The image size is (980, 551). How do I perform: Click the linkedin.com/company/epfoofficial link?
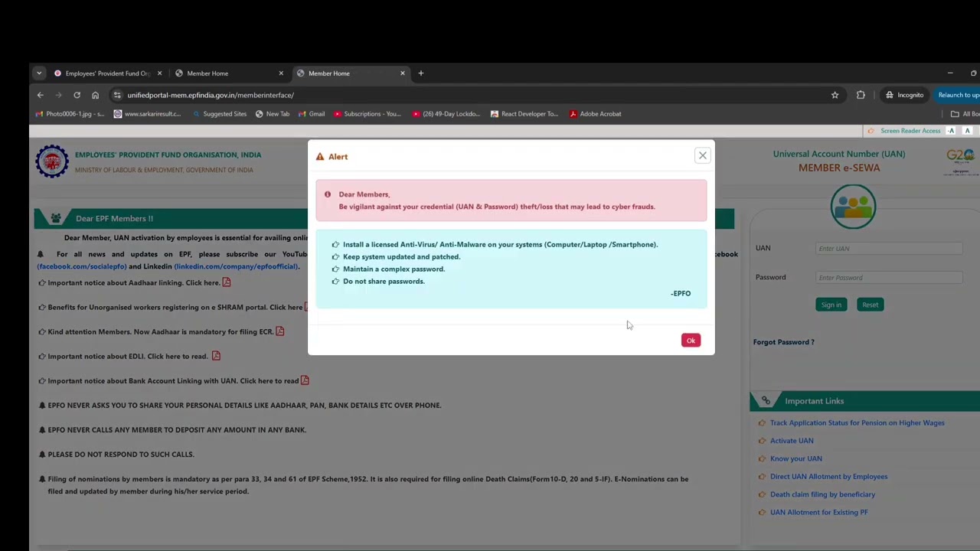pos(237,266)
